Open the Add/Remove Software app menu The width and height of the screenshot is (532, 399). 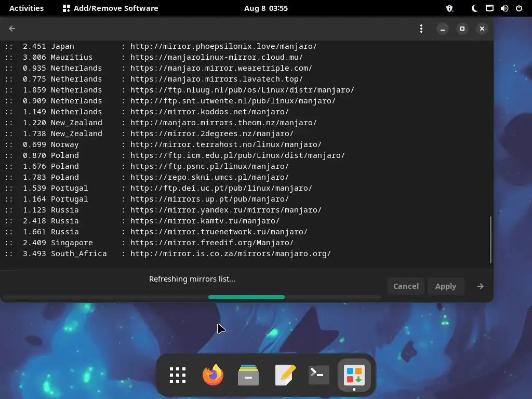(x=111, y=8)
